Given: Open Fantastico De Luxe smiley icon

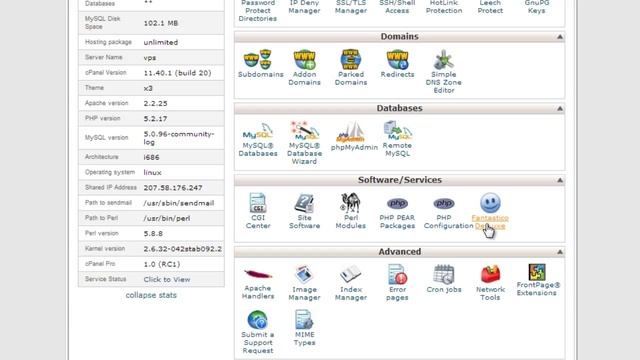Looking at the screenshot, I should pyautogui.click(x=490, y=202).
